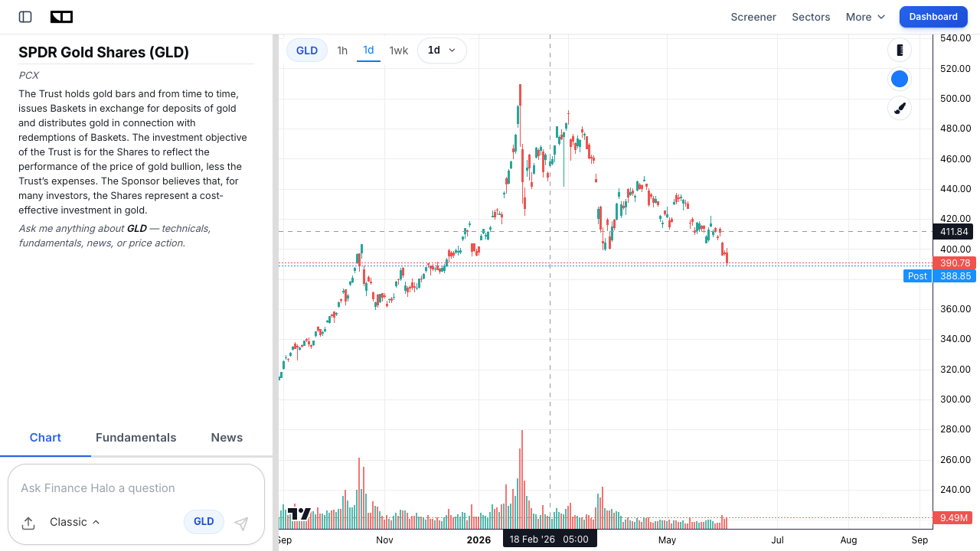Viewport: 980px width, 551px height.
Task: Click the 18 Feb '26 date marker
Action: pos(550,540)
